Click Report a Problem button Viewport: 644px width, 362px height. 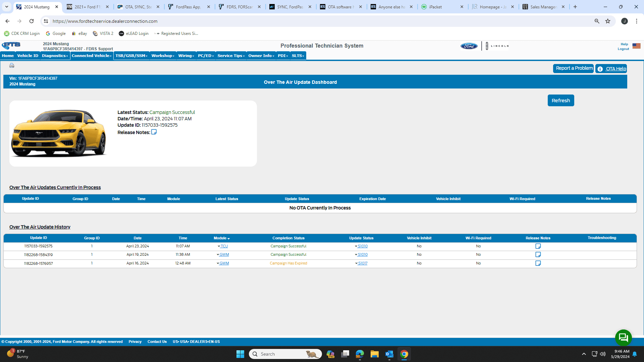(574, 68)
